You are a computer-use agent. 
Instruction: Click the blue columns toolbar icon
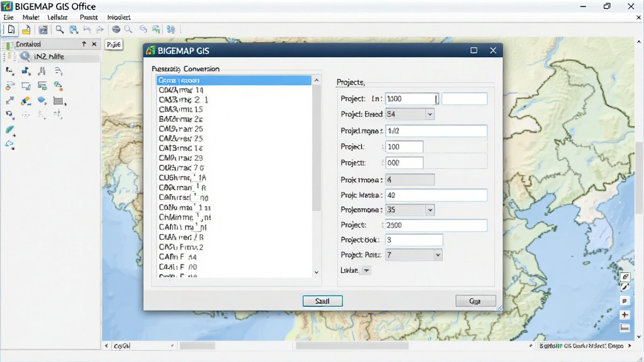coord(171,30)
